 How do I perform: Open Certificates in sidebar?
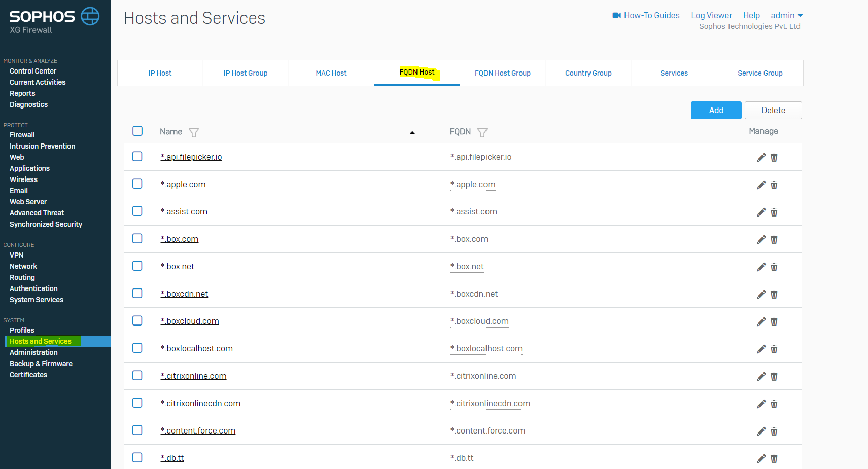(28, 375)
